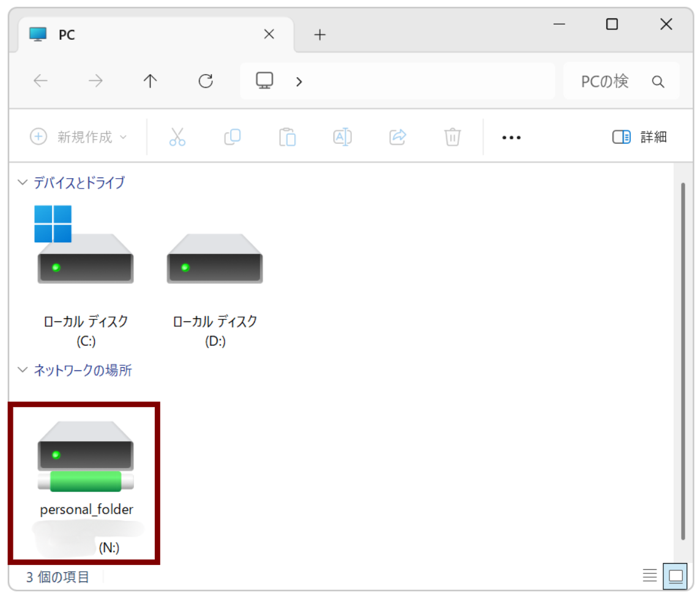Switch to large icons view mode
Screen dimensions: 700x601
tap(676, 576)
